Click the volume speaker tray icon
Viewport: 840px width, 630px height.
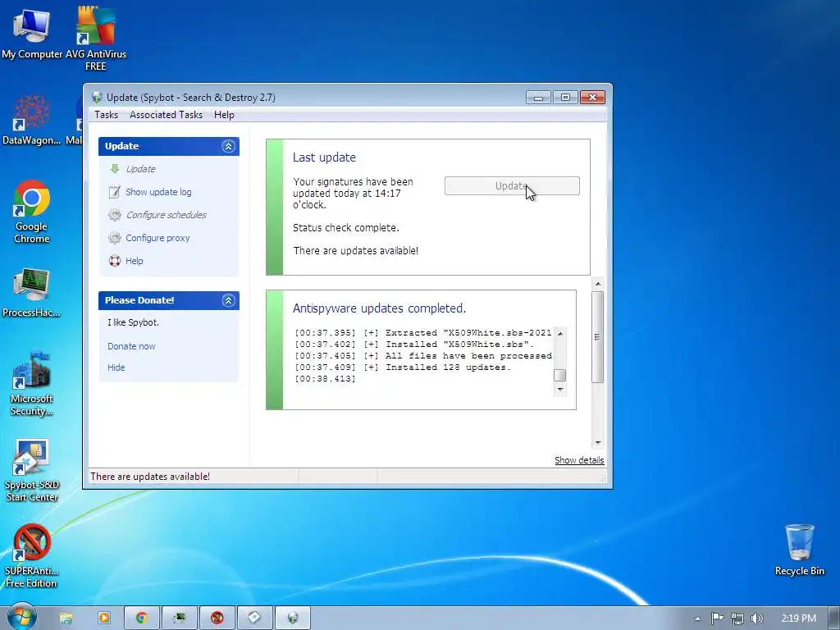point(756,619)
